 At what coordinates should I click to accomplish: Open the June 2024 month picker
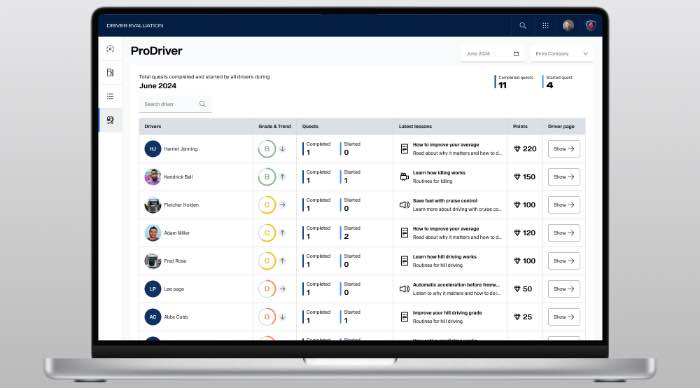pyautogui.click(x=492, y=54)
